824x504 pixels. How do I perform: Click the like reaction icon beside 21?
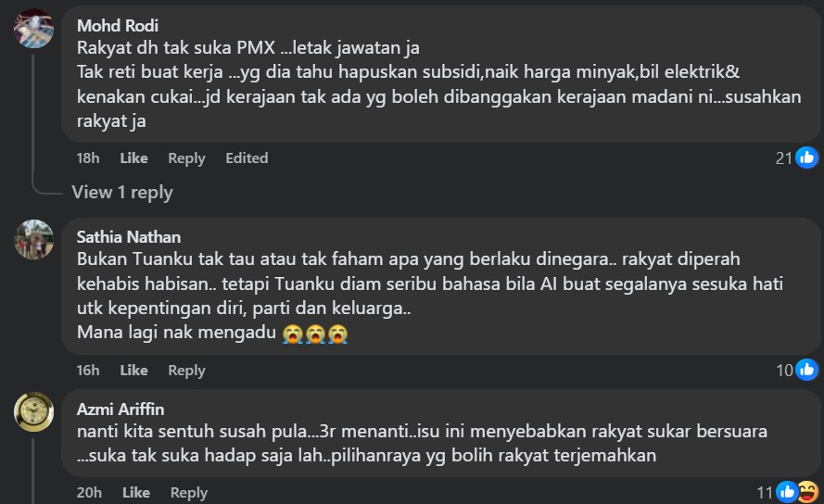click(806, 157)
